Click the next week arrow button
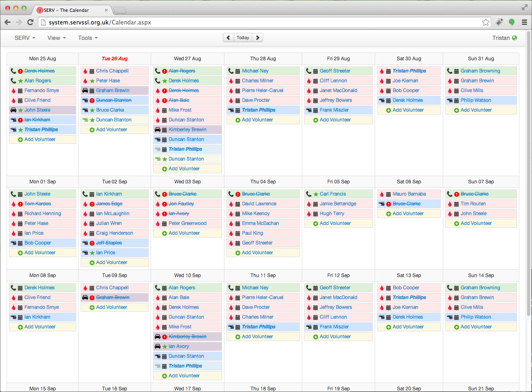This screenshot has height=392, width=532. 257,37
